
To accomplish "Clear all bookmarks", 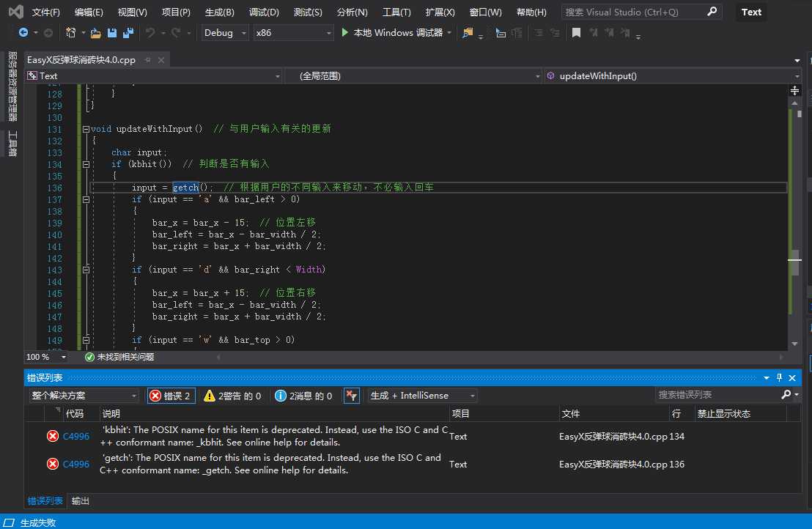I will [626, 33].
